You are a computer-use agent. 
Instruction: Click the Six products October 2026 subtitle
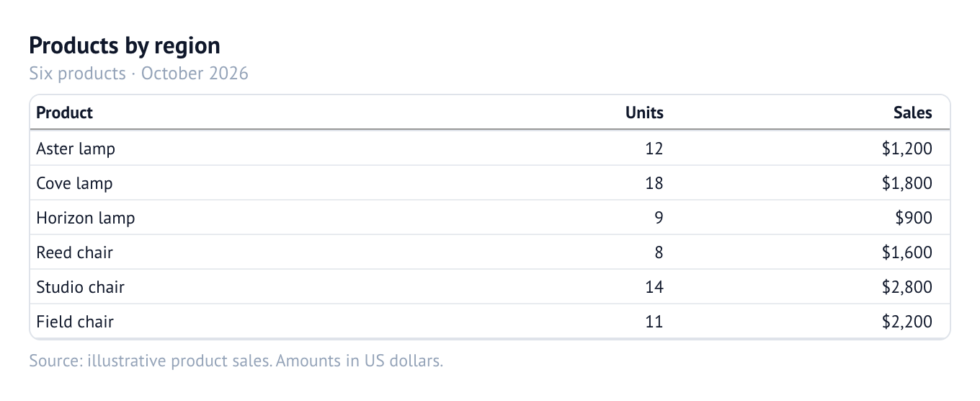(138, 74)
